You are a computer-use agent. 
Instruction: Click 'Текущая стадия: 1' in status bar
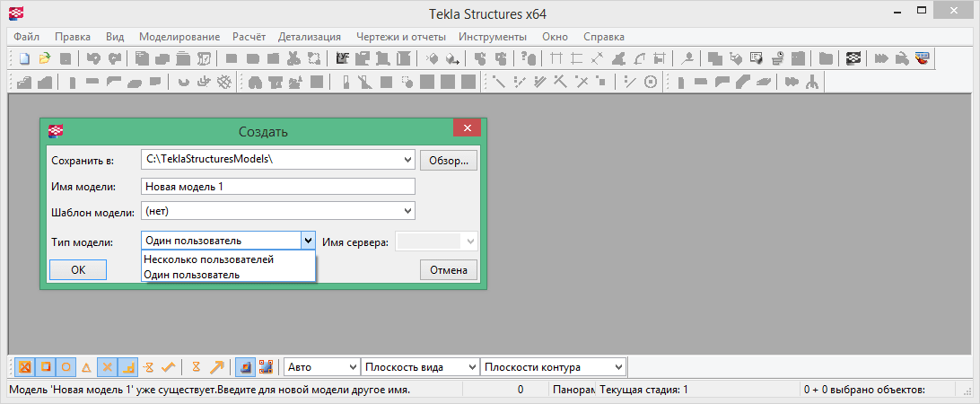coord(643,390)
